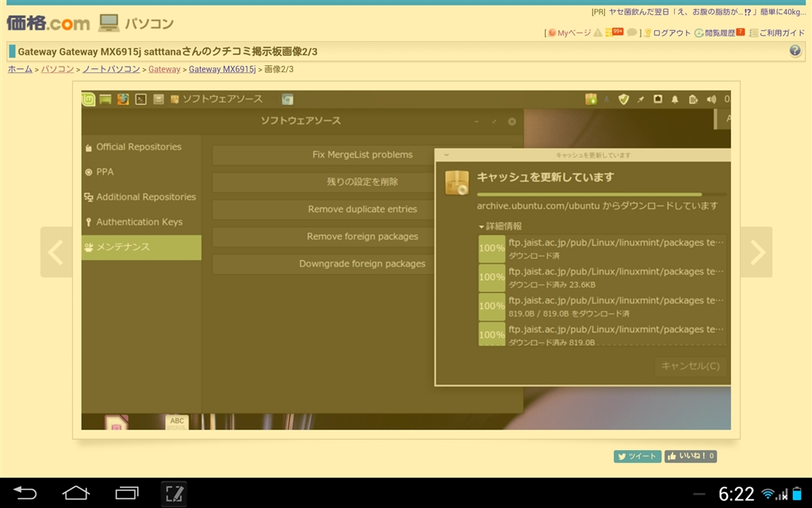This screenshot has width=812, height=508.
Task: Click Remove duplicate entries button
Action: tap(324, 209)
